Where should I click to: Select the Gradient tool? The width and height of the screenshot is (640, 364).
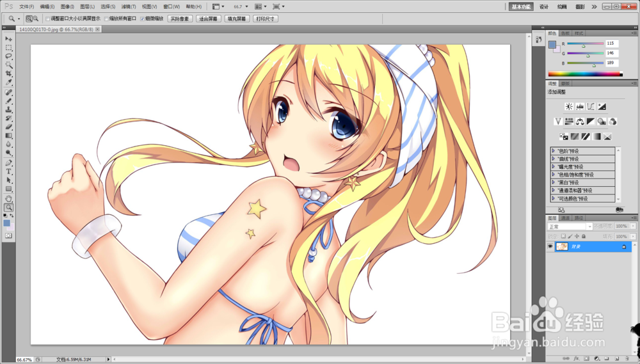pos(8,136)
